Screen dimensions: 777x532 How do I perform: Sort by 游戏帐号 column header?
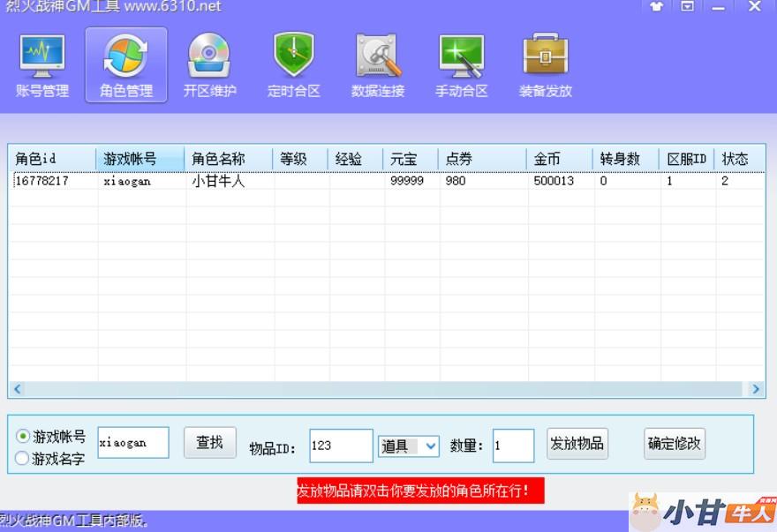tap(140, 159)
